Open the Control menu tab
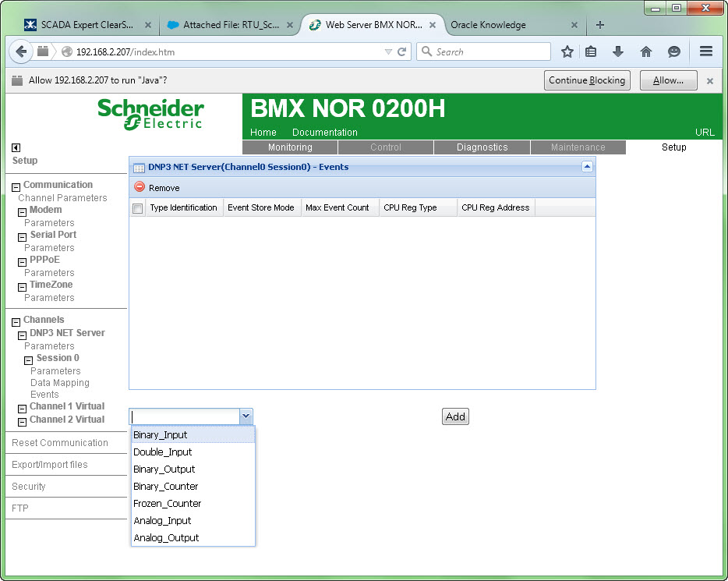Viewport: 728px width, 581px height. (x=385, y=147)
